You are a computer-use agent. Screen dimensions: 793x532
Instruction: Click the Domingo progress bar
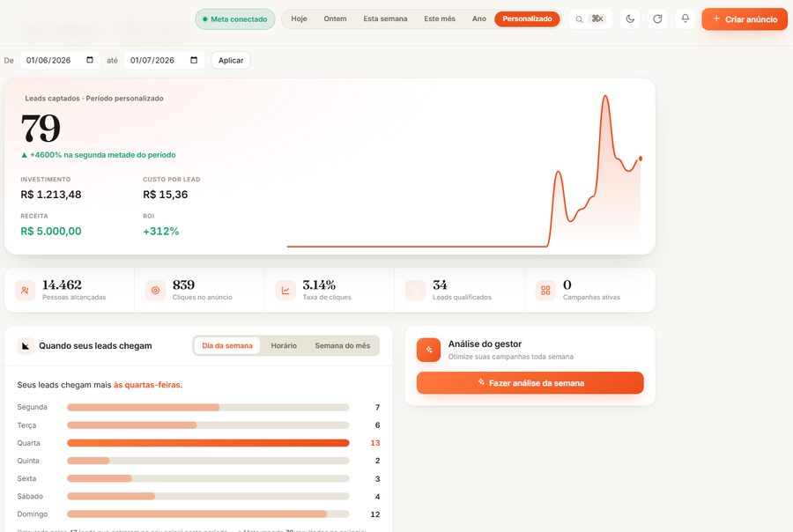(208, 514)
